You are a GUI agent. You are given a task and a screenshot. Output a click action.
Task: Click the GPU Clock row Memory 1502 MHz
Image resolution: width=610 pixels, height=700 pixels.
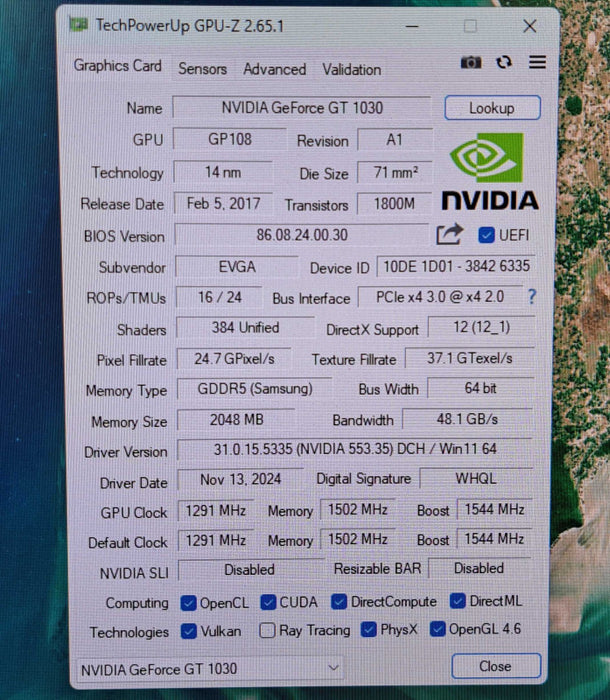358,509
